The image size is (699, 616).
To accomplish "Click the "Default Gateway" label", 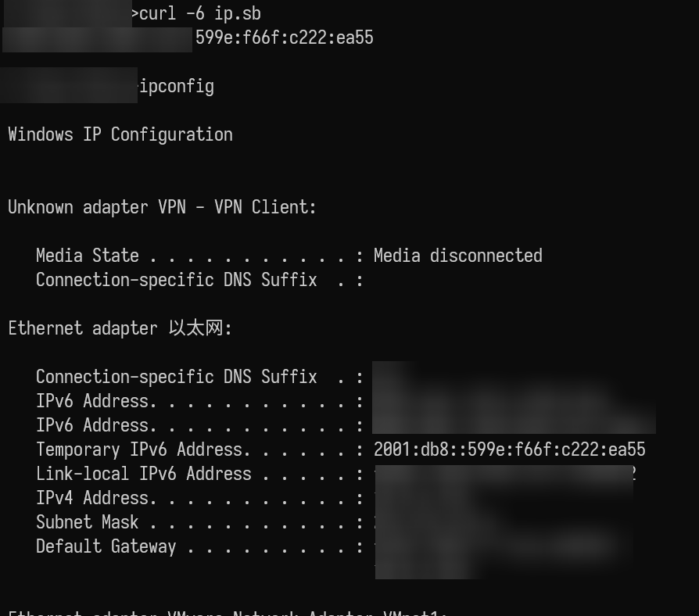I will (x=106, y=546).
